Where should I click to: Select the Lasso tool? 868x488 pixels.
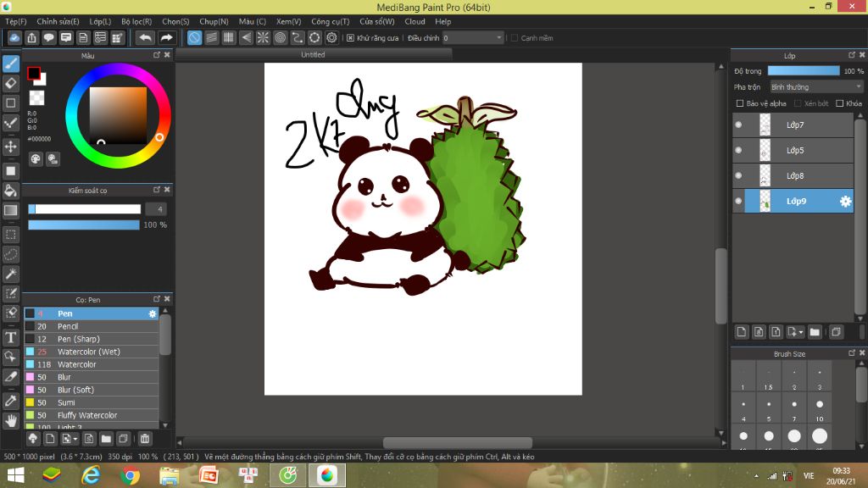point(10,254)
